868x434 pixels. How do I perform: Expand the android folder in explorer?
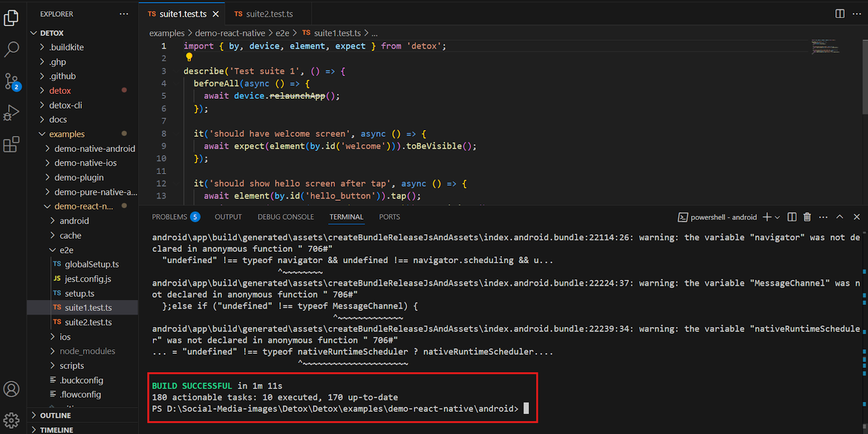pos(82,221)
